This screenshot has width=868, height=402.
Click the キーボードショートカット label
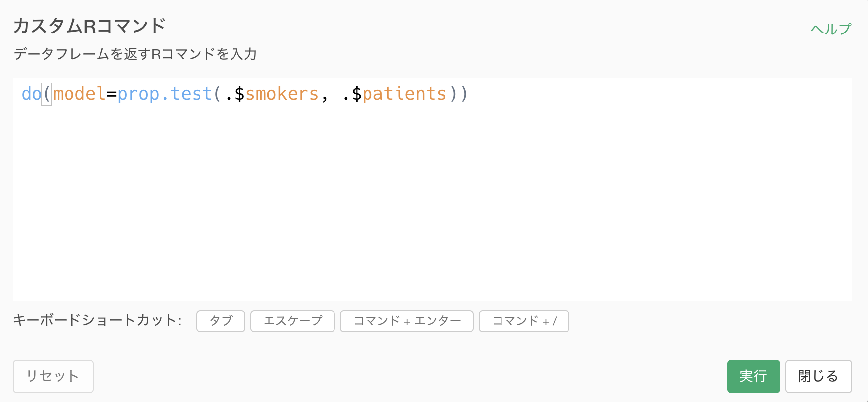point(98,320)
